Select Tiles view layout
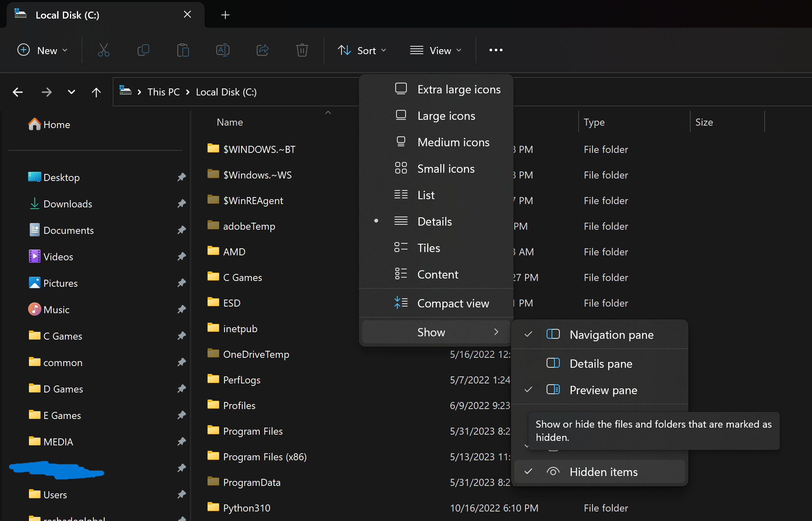 tap(428, 248)
